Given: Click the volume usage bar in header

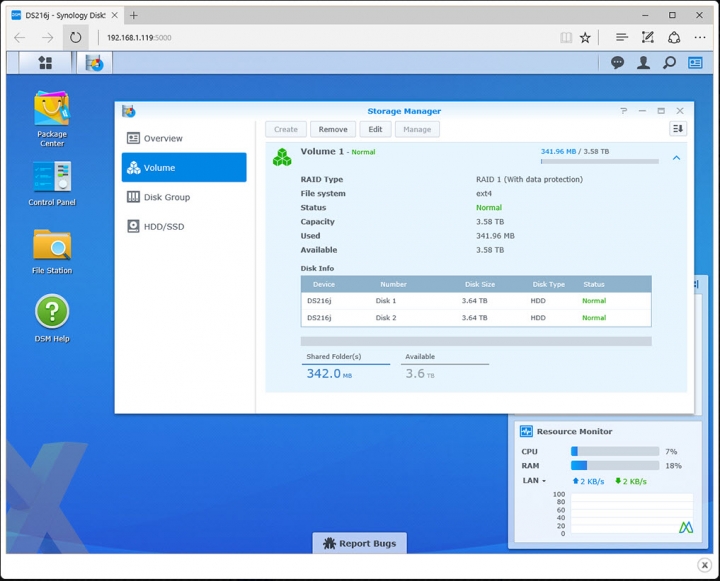Looking at the screenshot, I should pos(600,162).
